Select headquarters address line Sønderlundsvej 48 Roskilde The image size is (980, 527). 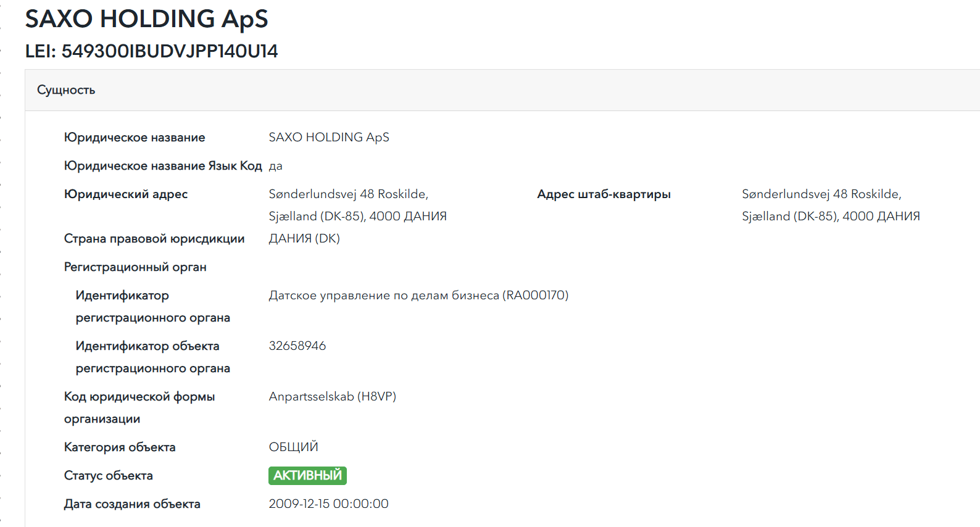[821, 194]
